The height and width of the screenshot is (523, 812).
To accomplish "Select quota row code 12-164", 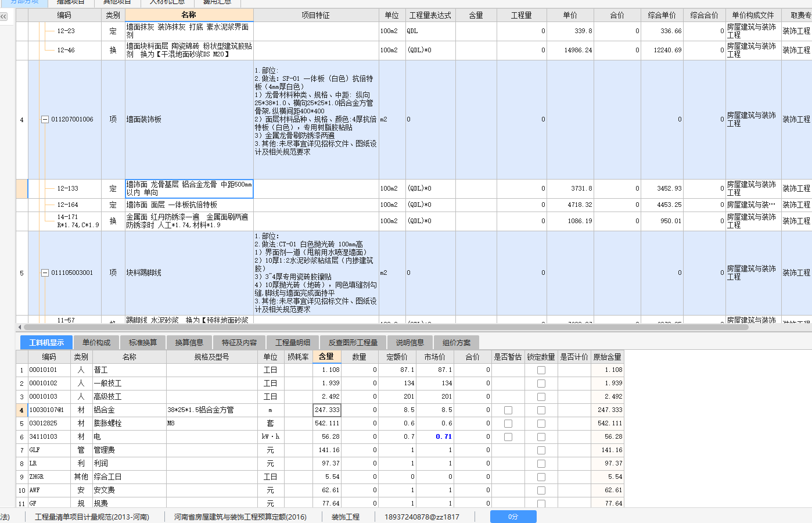I will [x=67, y=205].
